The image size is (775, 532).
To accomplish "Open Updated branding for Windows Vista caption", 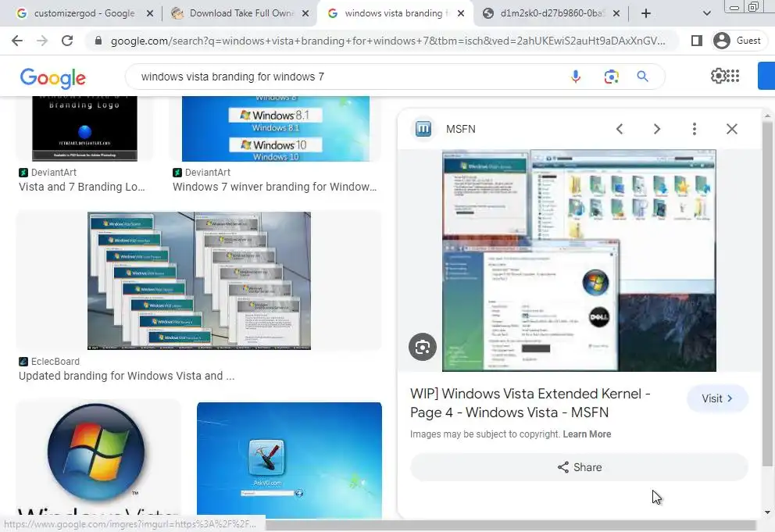I will coord(127,376).
